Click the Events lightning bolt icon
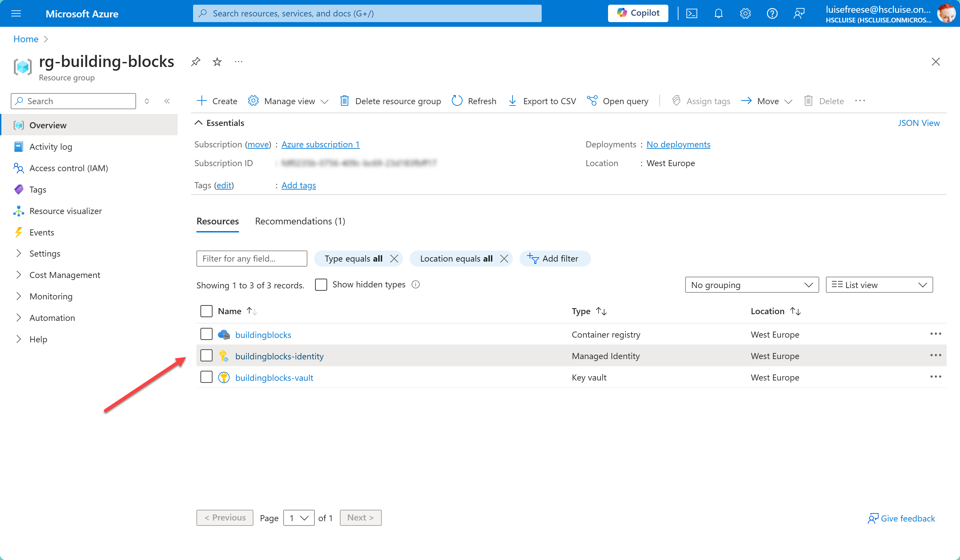960x560 pixels. [18, 232]
